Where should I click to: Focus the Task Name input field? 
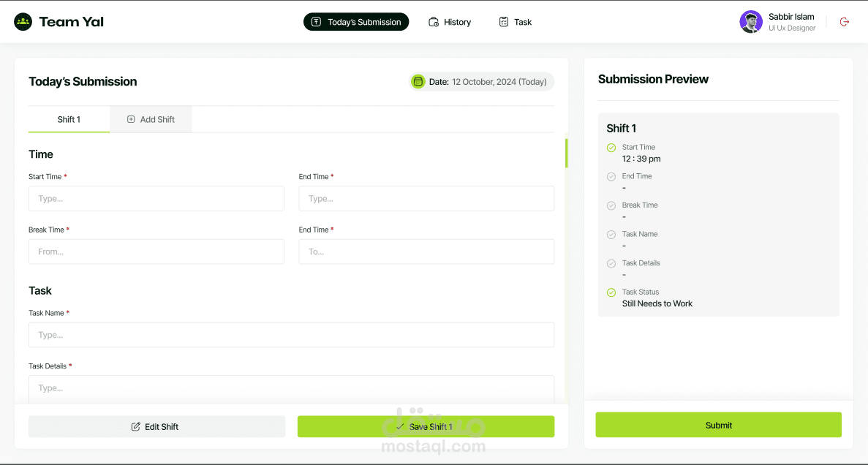(291, 335)
